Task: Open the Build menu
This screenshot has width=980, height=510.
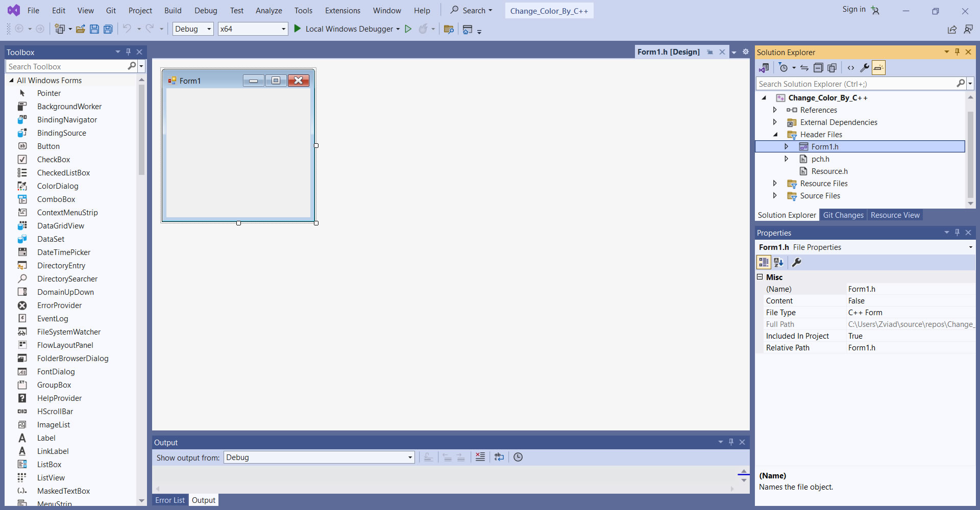Action: [x=173, y=11]
